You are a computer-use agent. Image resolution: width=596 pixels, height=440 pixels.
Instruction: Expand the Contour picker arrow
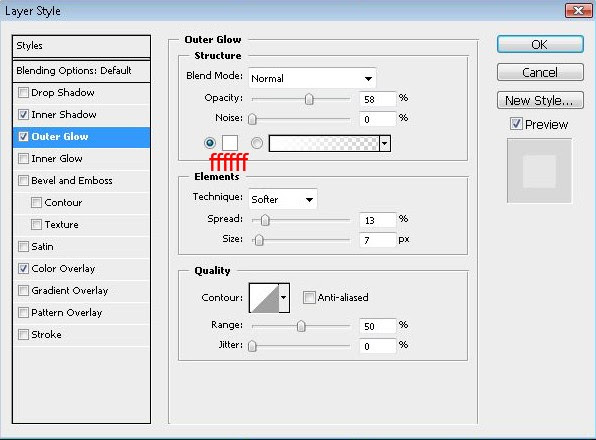(x=284, y=298)
